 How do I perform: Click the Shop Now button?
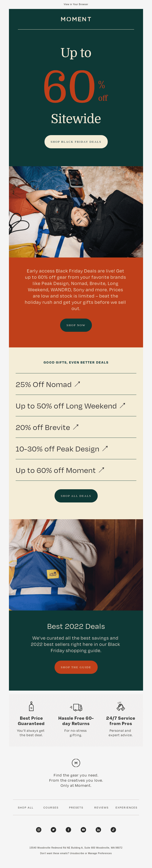point(76,325)
